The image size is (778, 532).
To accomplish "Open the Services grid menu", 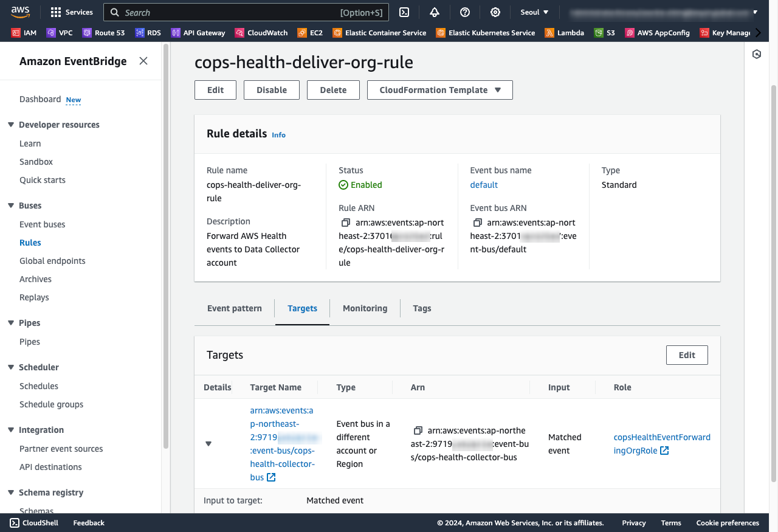I will click(x=72, y=12).
